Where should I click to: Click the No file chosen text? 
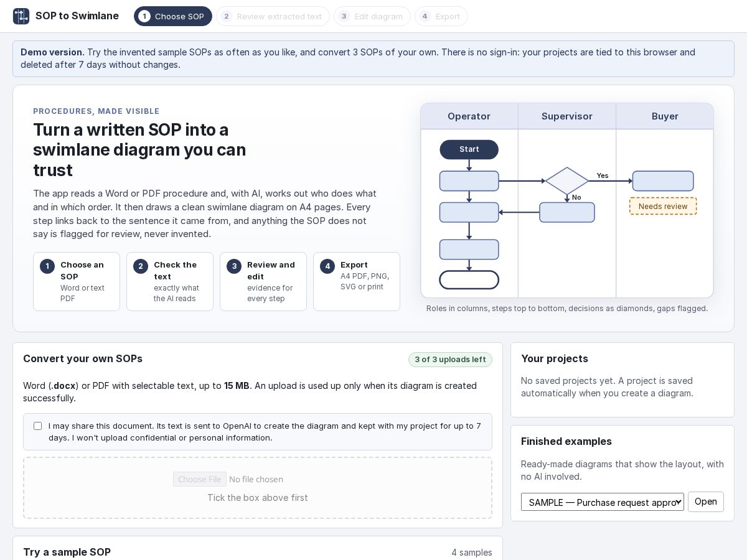(256, 479)
